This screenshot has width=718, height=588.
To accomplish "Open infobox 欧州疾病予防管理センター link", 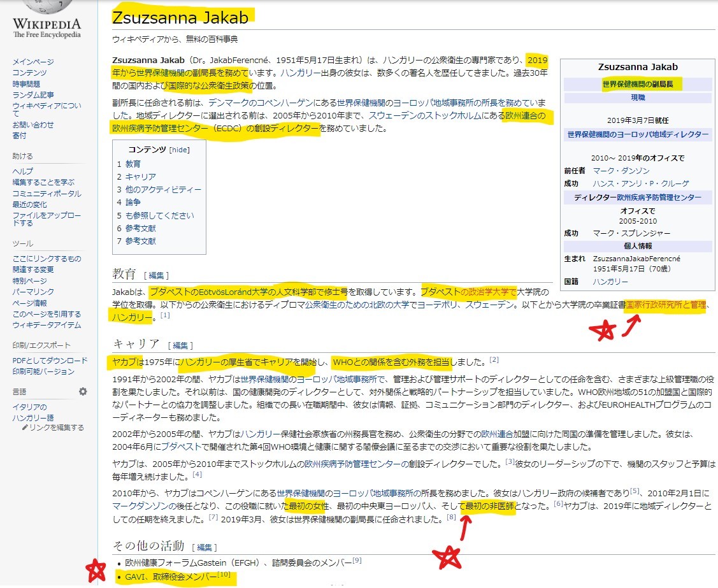I will [659, 197].
